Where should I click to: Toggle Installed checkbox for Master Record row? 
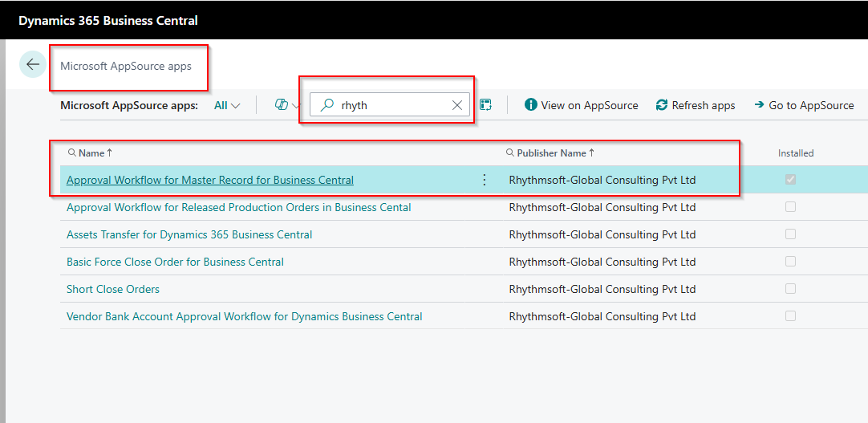point(790,179)
